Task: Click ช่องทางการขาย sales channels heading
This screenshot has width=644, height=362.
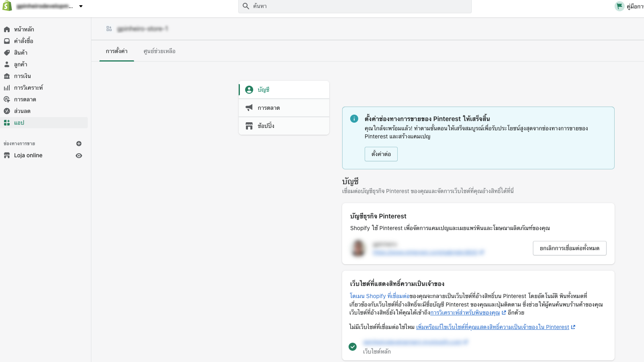Action: pyautogui.click(x=19, y=144)
